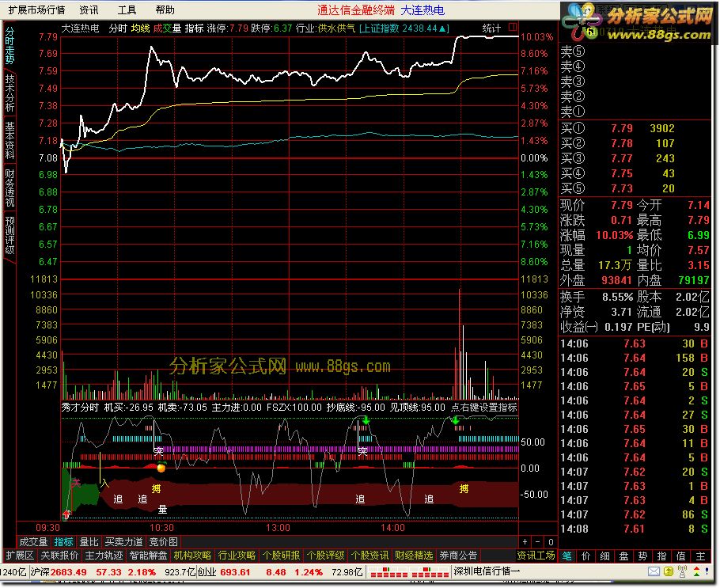Select the 价 tab in quote panel
The image size is (720, 588).
coord(586,556)
